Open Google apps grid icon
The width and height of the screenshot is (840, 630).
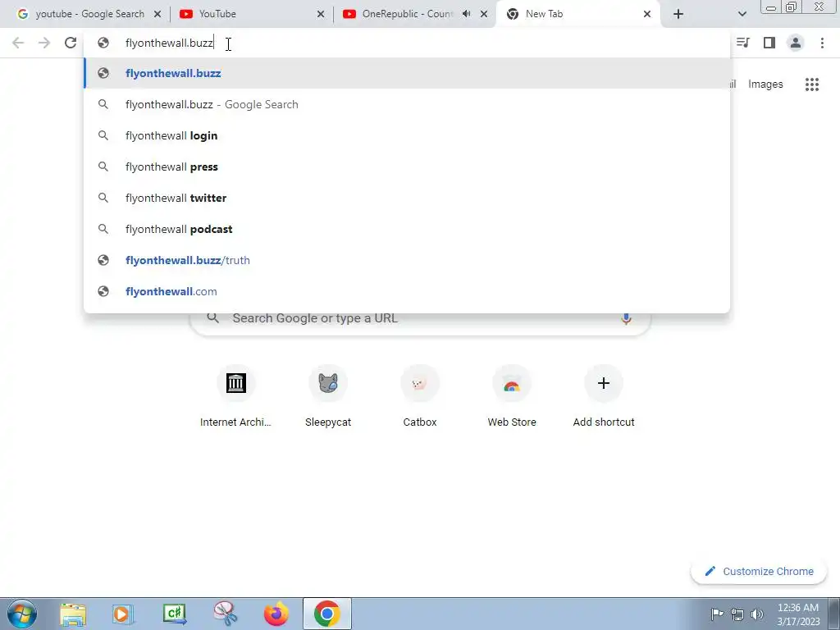812,84
